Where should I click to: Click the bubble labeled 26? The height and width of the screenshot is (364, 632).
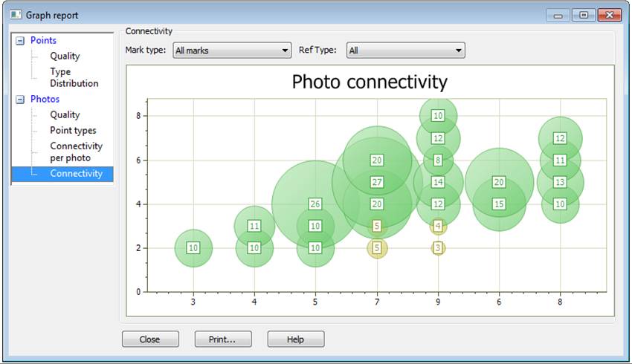tap(315, 204)
